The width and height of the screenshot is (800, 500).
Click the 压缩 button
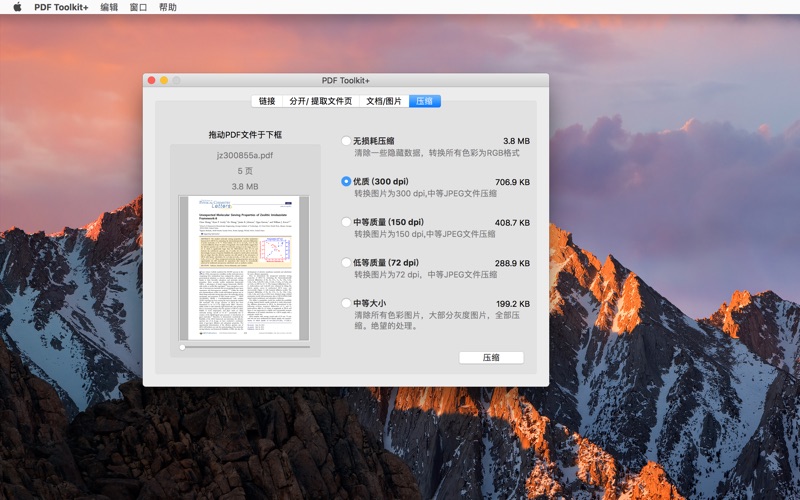click(491, 358)
